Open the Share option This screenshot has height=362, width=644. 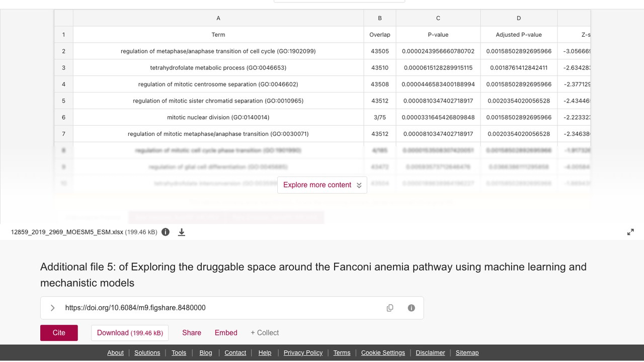click(x=192, y=333)
